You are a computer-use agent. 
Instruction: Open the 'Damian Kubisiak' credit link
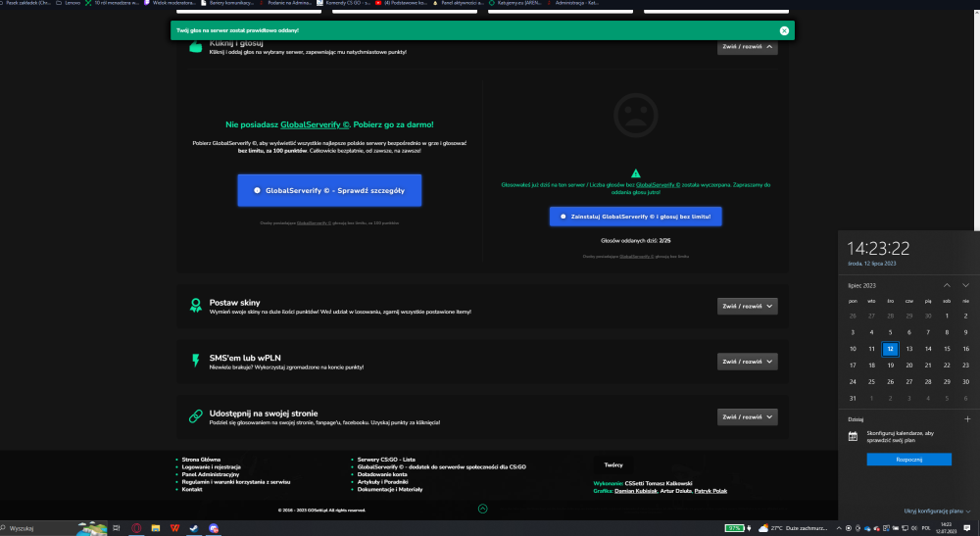pyautogui.click(x=636, y=491)
